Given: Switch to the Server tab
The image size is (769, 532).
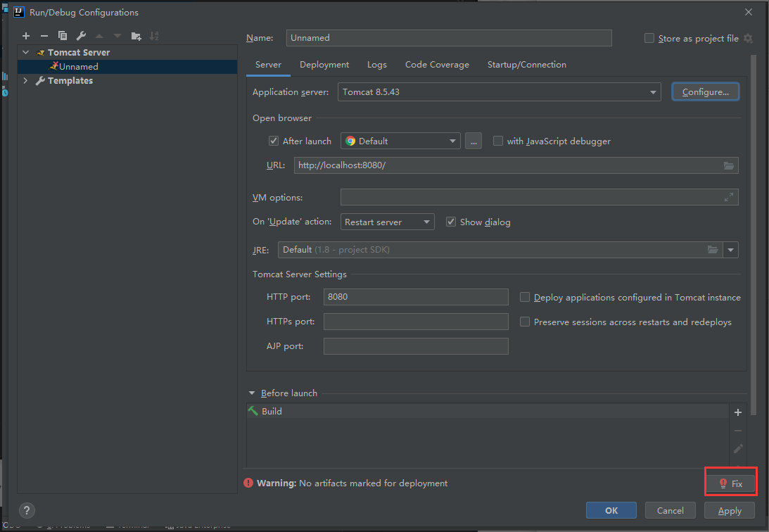Looking at the screenshot, I should pos(268,65).
